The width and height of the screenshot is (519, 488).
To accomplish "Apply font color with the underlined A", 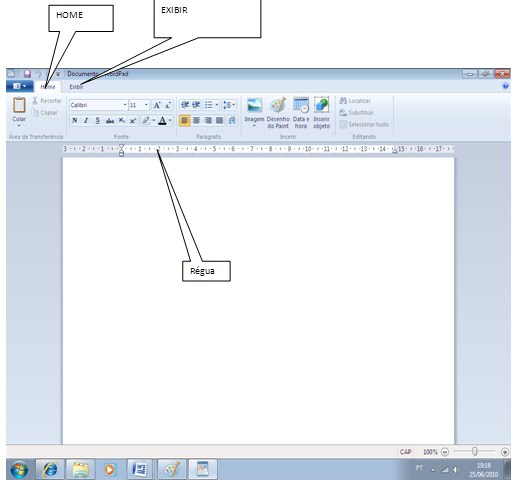I will [162, 121].
